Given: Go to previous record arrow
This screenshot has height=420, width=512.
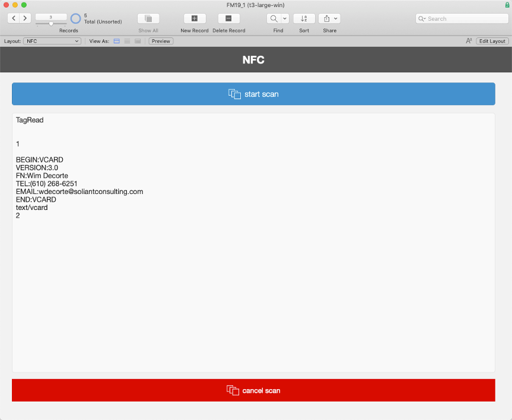Looking at the screenshot, I should coord(14,18).
